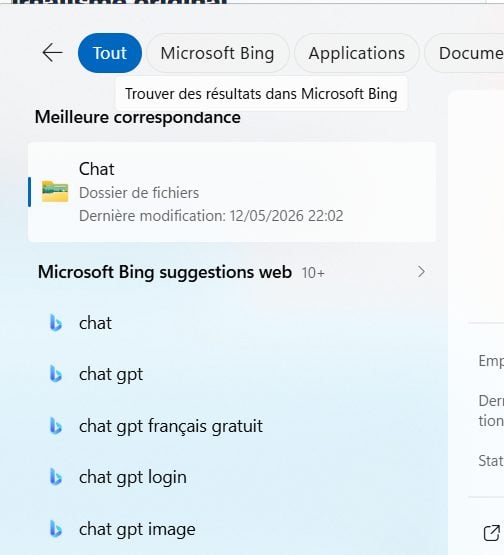Viewport: 504px width, 555px height.
Task: Choose 'chat gpt français gratuit' suggestion
Action: pos(232,426)
